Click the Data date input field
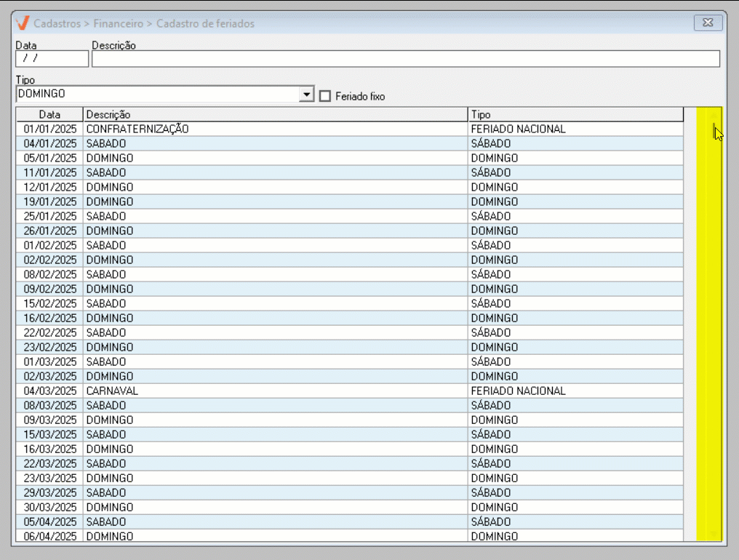The width and height of the screenshot is (739, 560). click(52, 59)
